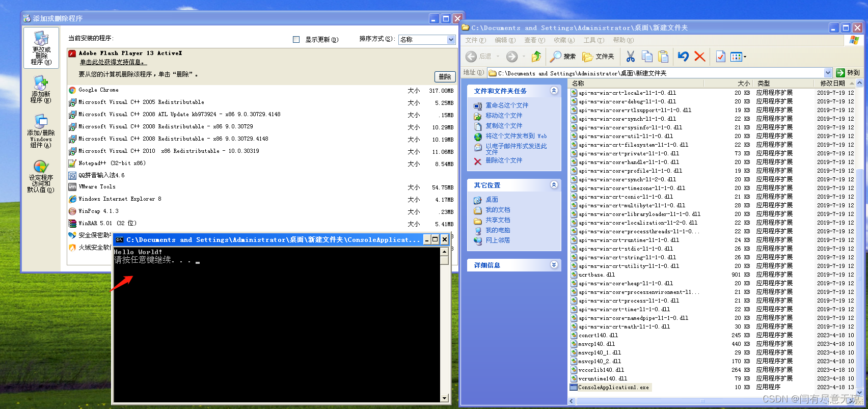Click the Up folder toolbar icon
868x409 pixels.
tap(536, 57)
